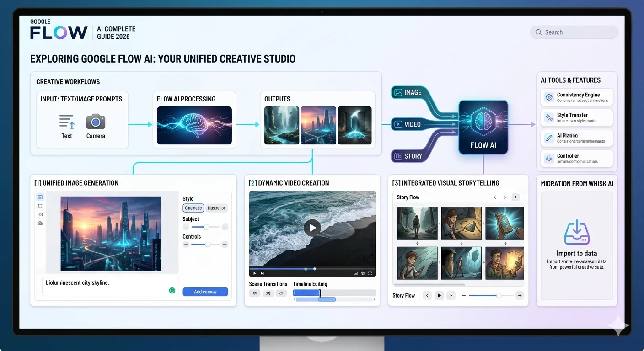Select the Illustration style option
This screenshot has height=351, width=644.
pos(217,208)
